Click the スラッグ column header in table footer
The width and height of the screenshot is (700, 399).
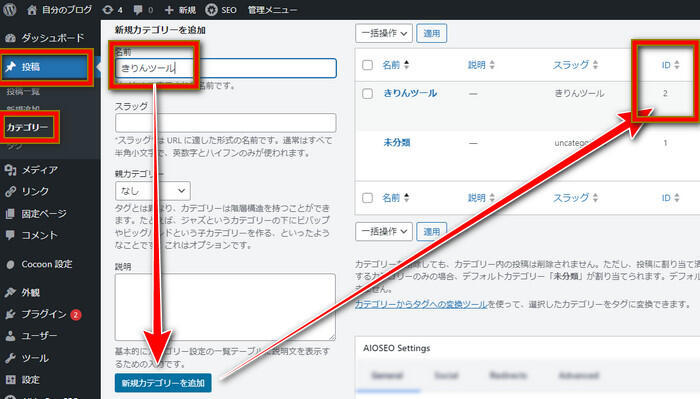click(x=571, y=198)
